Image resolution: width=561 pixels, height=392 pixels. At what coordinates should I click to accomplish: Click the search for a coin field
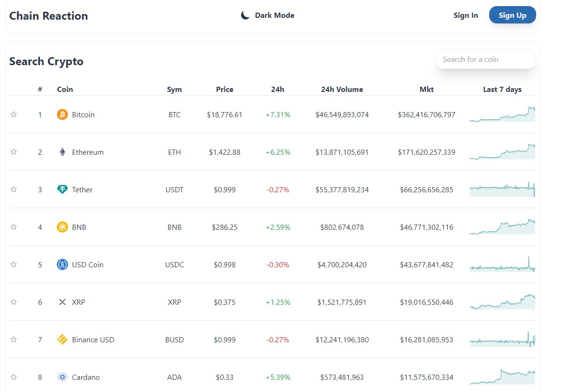(x=485, y=59)
